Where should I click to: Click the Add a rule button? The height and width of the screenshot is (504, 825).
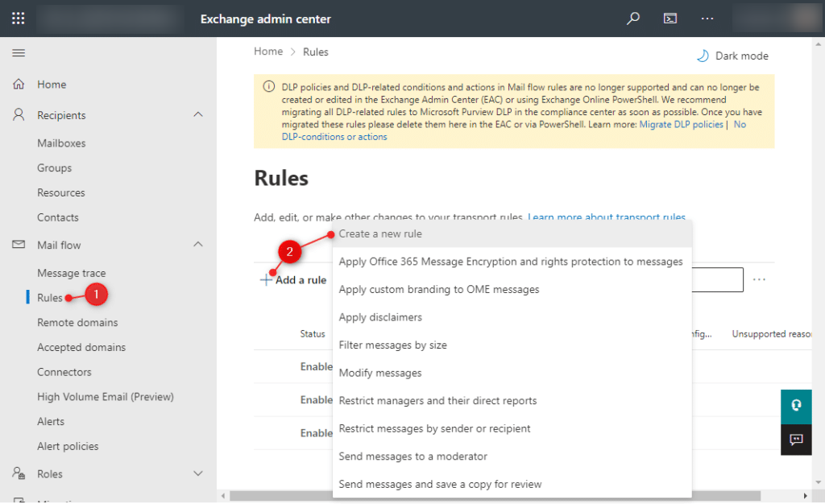tap(293, 280)
